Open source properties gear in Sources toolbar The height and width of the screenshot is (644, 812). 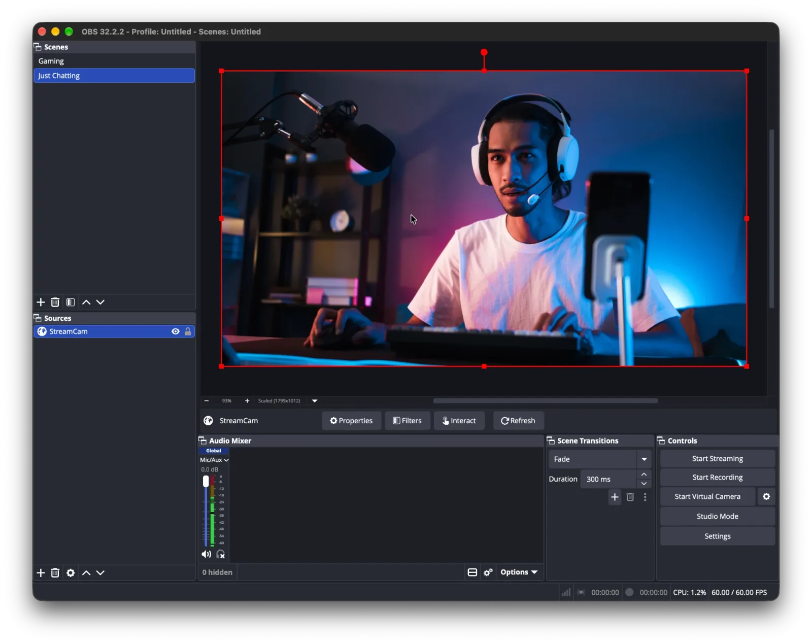tap(71, 573)
